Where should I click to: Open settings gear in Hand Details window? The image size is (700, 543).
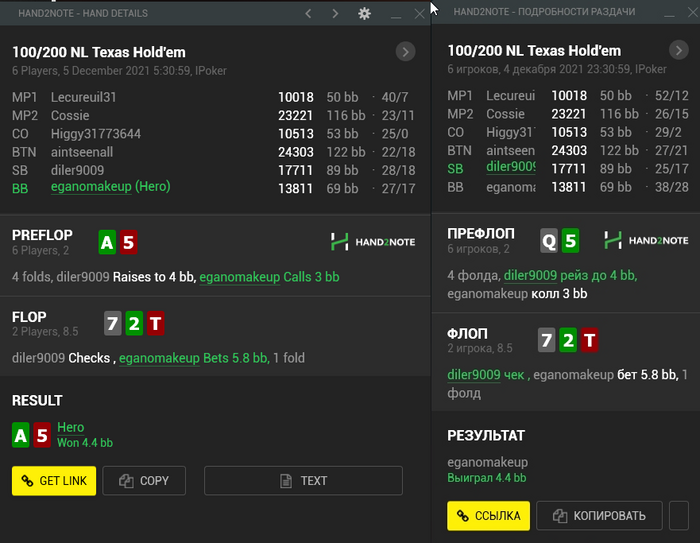pyautogui.click(x=364, y=13)
